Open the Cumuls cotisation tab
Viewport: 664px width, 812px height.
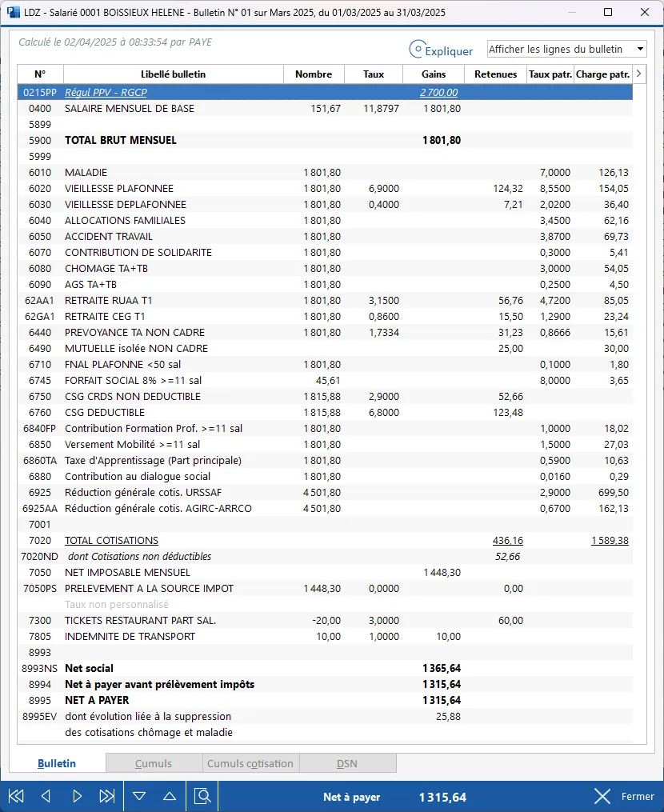(250, 763)
